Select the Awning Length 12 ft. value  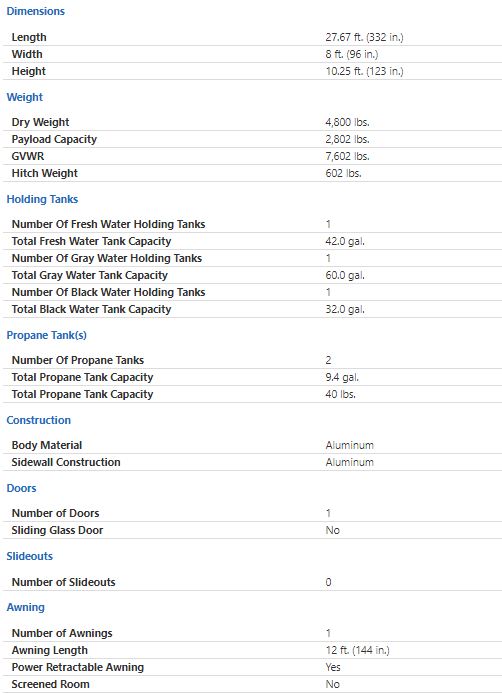click(358, 650)
